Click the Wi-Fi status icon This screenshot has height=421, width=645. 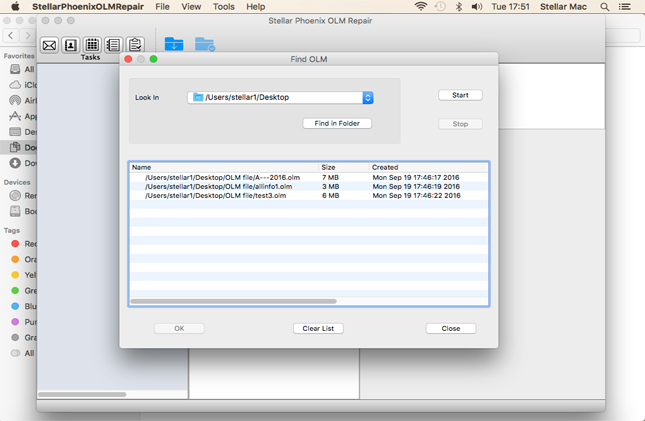[x=421, y=7]
